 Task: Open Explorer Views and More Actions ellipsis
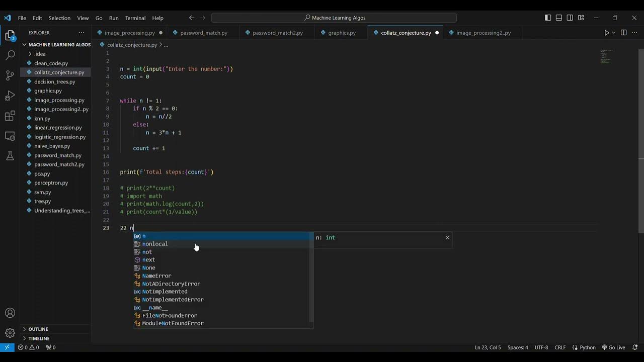82,33
